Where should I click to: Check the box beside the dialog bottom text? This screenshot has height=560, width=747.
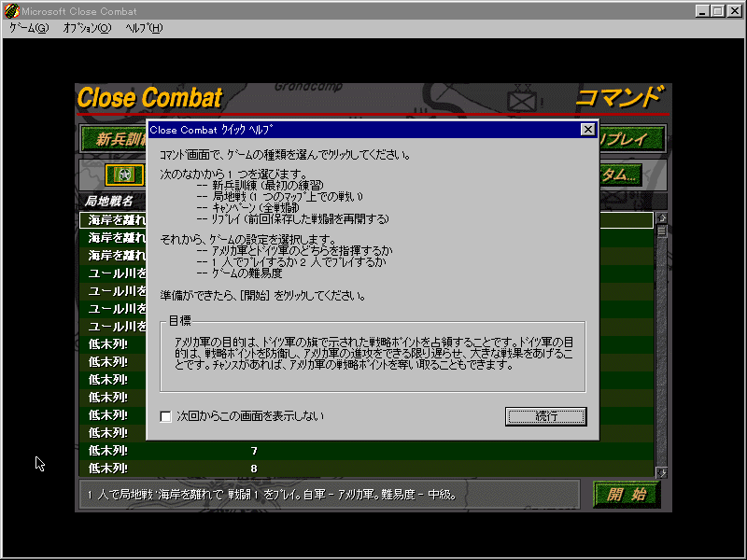click(x=166, y=416)
